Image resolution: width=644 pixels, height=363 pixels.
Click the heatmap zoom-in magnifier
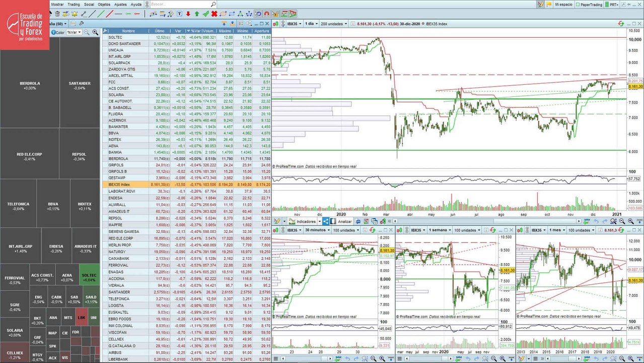95,32
